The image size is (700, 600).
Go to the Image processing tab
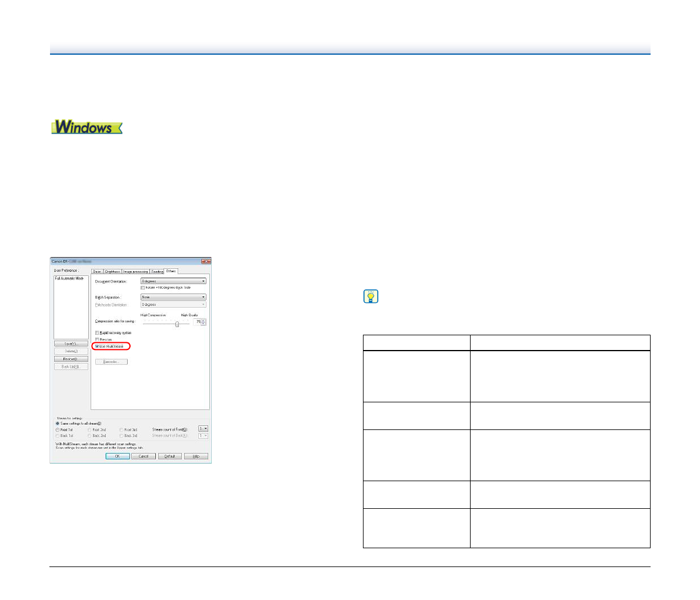(135, 271)
